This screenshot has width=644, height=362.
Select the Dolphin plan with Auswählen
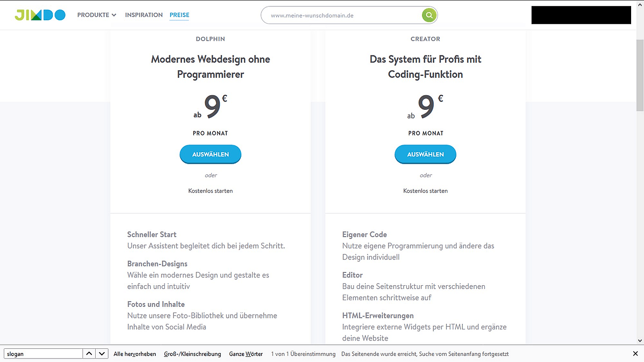[210, 154]
